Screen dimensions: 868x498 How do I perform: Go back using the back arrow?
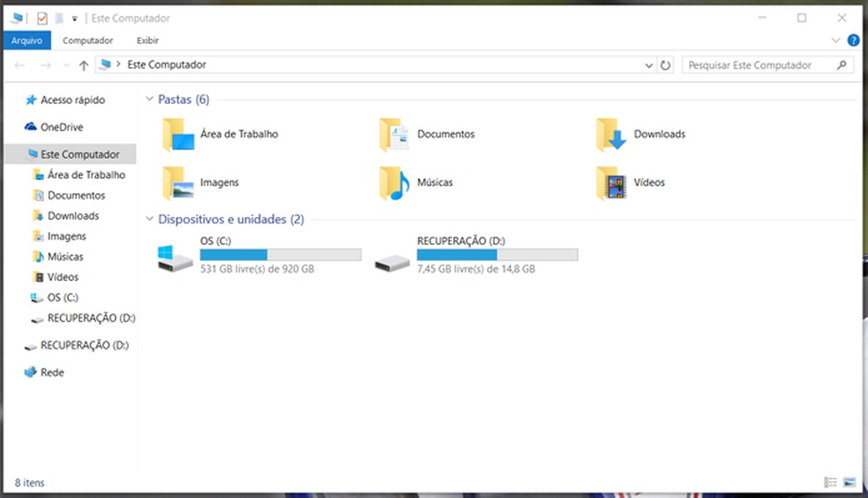(x=20, y=65)
